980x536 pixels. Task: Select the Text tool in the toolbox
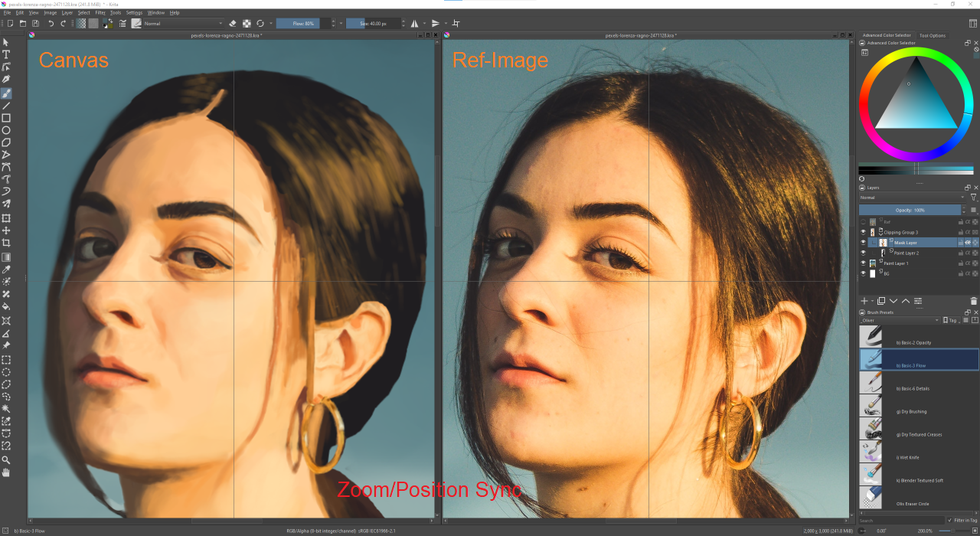click(x=6, y=54)
